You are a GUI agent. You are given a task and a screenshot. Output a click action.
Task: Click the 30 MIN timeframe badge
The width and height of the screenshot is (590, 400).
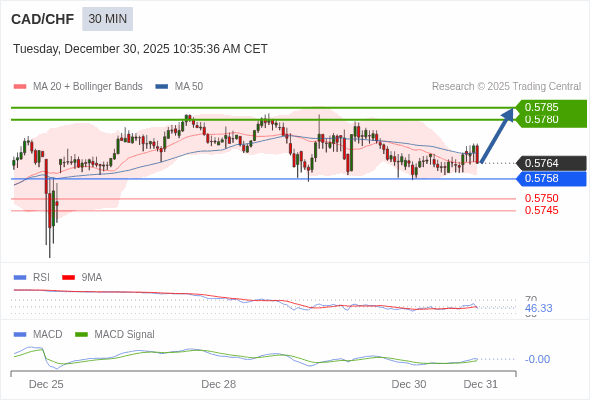click(x=108, y=19)
